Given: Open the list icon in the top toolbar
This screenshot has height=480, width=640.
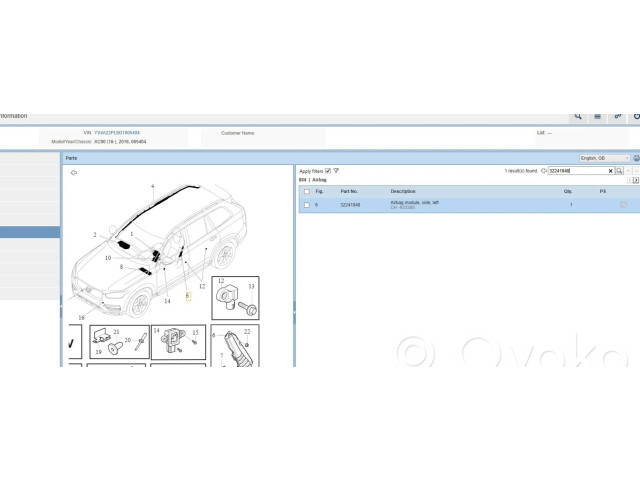Looking at the screenshot, I should pos(597,116).
